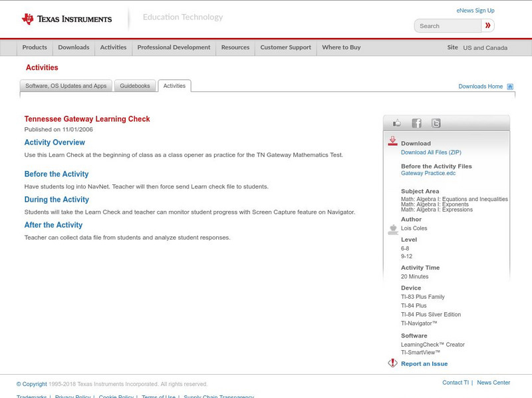This screenshot has height=398, width=532.
Task: Open the Customer Support menu
Action: point(285,47)
